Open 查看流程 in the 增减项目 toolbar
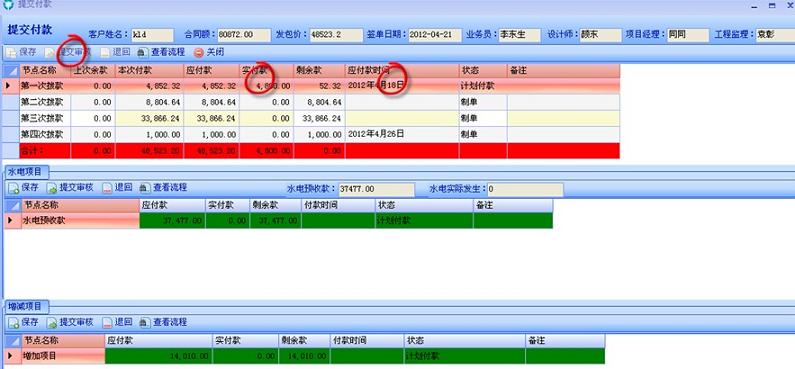The width and height of the screenshot is (795, 369). 163,322
